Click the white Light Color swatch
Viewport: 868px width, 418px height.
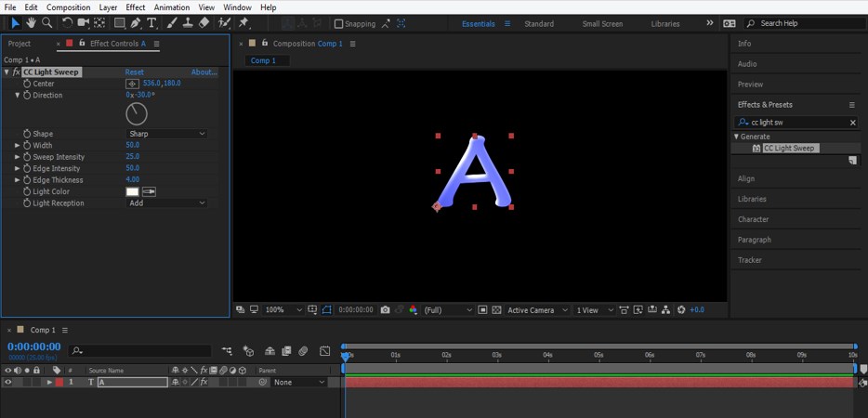pos(132,191)
